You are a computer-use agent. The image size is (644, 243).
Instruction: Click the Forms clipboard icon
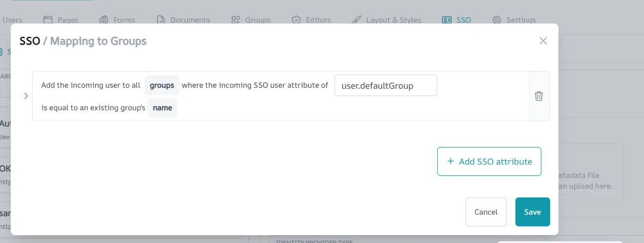click(103, 20)
